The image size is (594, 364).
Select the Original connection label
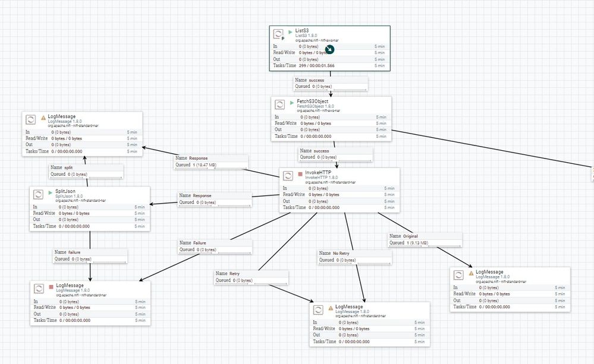coord(425,239)
